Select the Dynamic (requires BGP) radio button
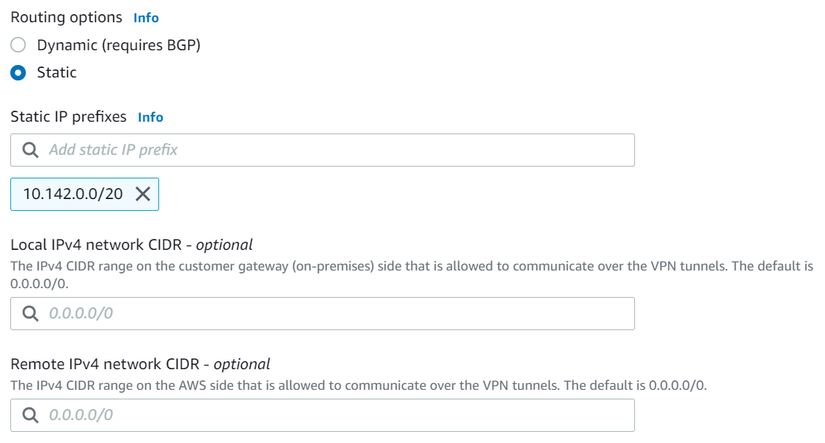This screenshot has width=825, height=443. (18, 45)
